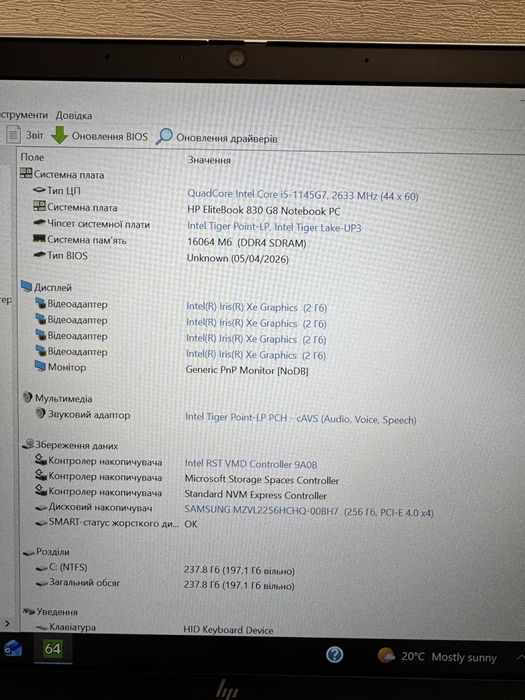
Task: Click the weather sun and cloud icon
Action: 386,655
